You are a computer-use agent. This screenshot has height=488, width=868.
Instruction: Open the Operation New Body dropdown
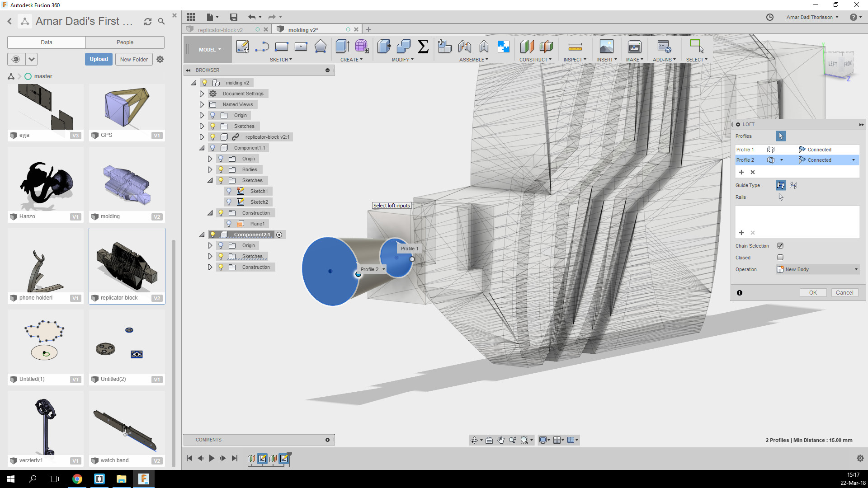pos(818,269)
